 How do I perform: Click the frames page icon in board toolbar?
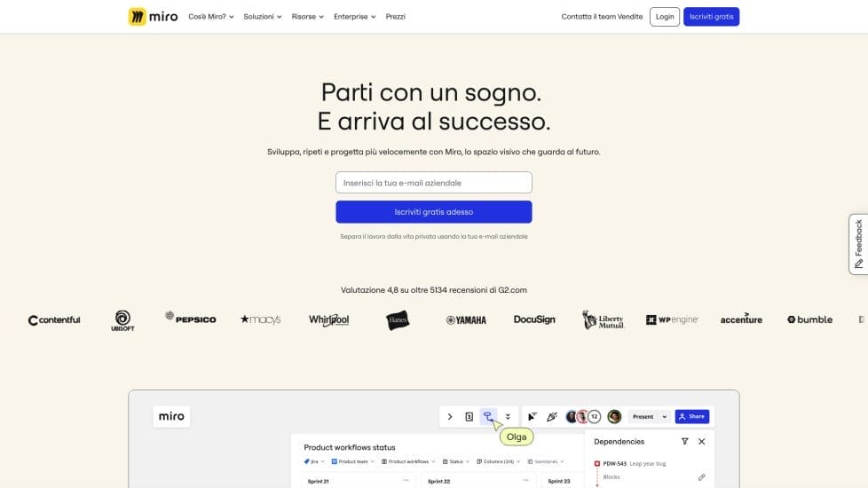(x=469, y=416)
